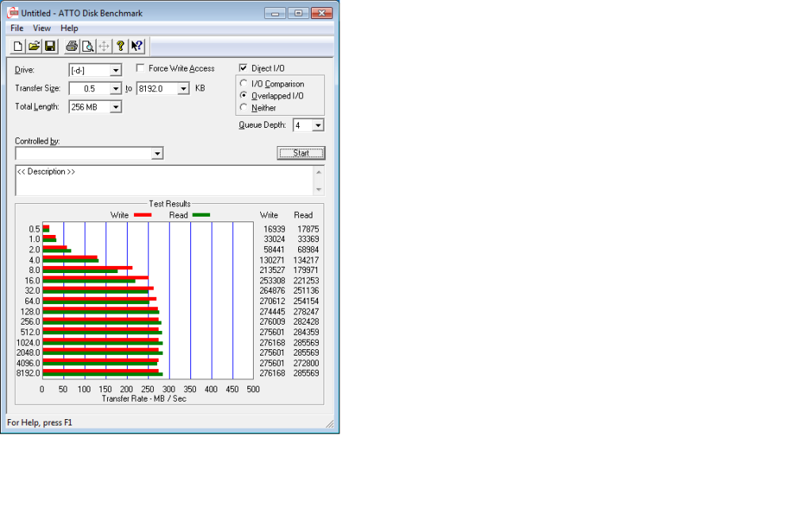Click the New file toolbar icon
Image resolution: width=812 pixels, height=508 pixels.
[x=18, y=46]
